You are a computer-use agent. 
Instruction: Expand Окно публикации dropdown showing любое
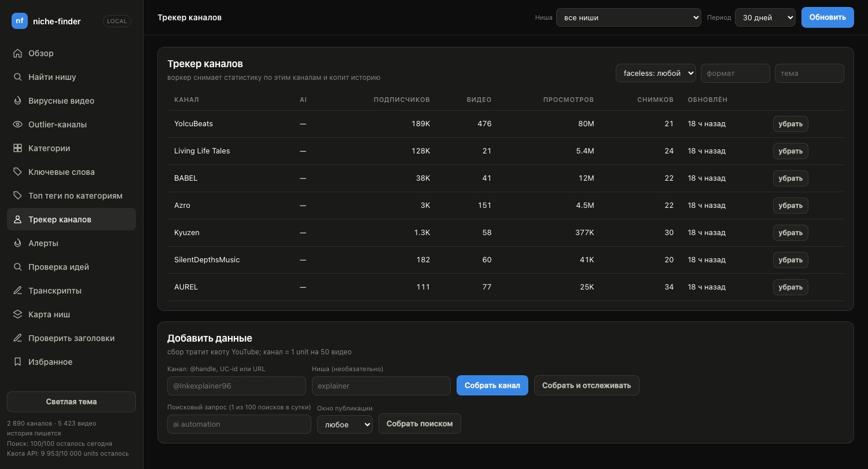(345, 424)
